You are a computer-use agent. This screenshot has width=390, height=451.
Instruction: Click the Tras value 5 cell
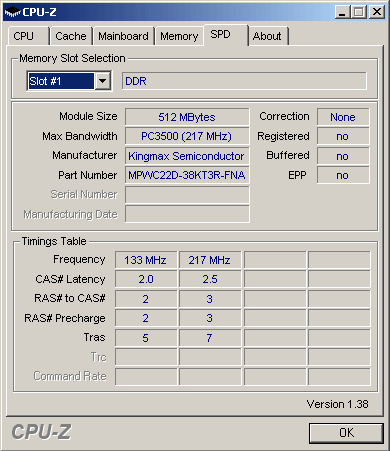(x=146, y=338)
